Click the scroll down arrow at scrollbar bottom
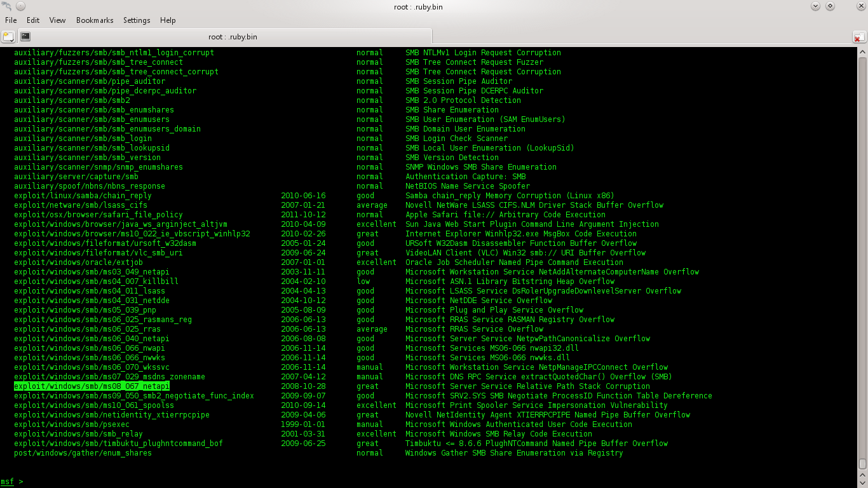Image resolution: width=868 pixels, height=488 pixels. (x=862, y=483)
